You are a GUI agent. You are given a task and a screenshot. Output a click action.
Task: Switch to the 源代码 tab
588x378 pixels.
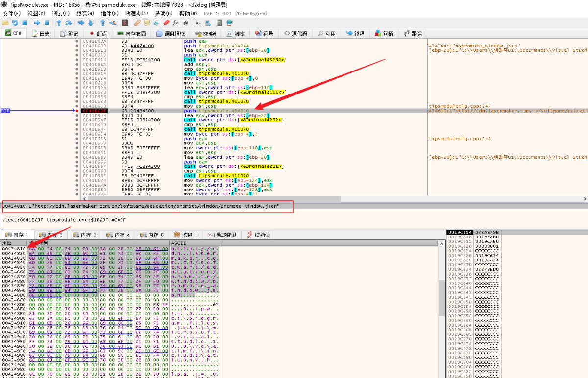click(x=295, y=33)
